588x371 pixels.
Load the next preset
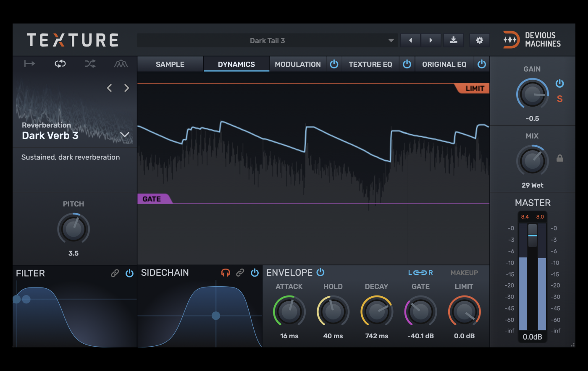(431, 40)
